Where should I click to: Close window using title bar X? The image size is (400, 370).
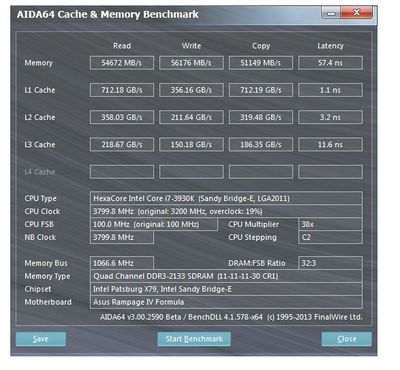pyautogui.click(x=356, y=13)
